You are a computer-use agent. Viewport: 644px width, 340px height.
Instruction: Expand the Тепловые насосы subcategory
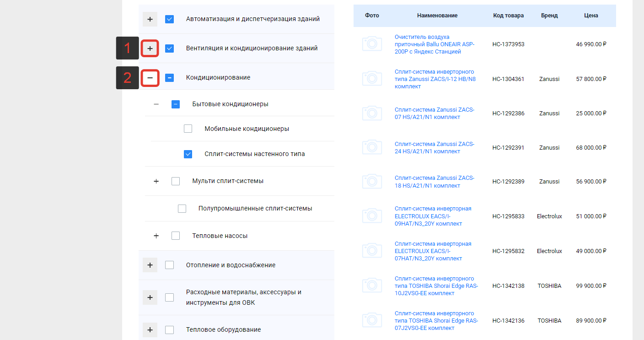pos(156,236)
